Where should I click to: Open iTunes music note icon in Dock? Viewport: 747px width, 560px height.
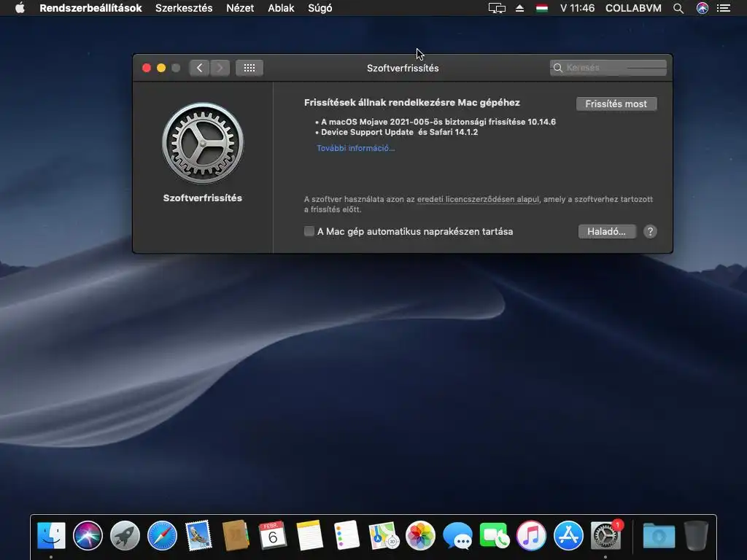[x=531, y=536]
